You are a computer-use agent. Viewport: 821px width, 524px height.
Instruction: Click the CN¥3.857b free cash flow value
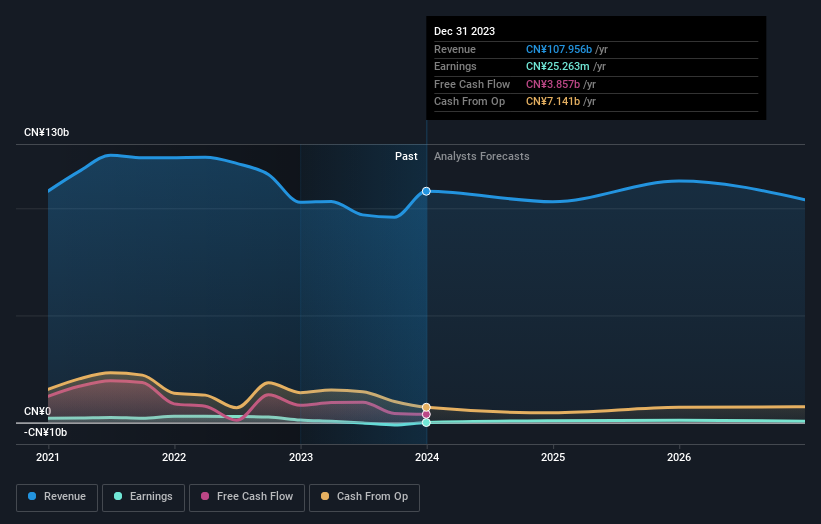pyautogui.click(x=553, y=84)
